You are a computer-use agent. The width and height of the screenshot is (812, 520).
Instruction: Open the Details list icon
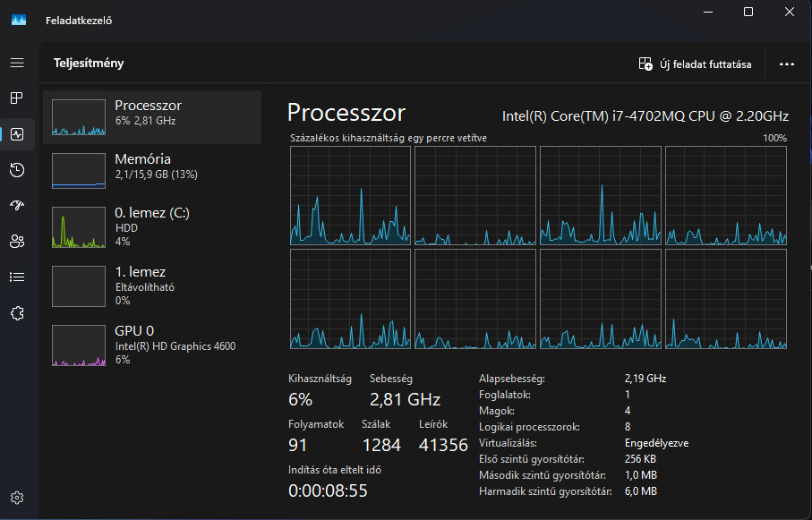tap(17, 277)
